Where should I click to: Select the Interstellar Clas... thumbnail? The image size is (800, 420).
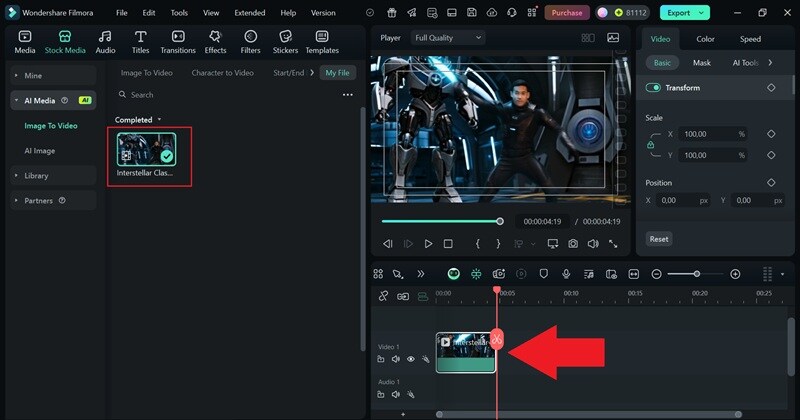(x=146, y=149)
